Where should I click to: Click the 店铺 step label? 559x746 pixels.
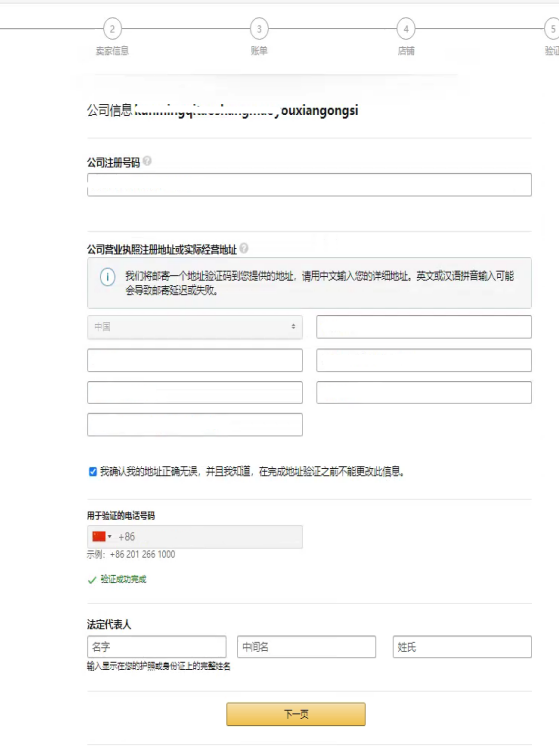click(x=406, y=50)
